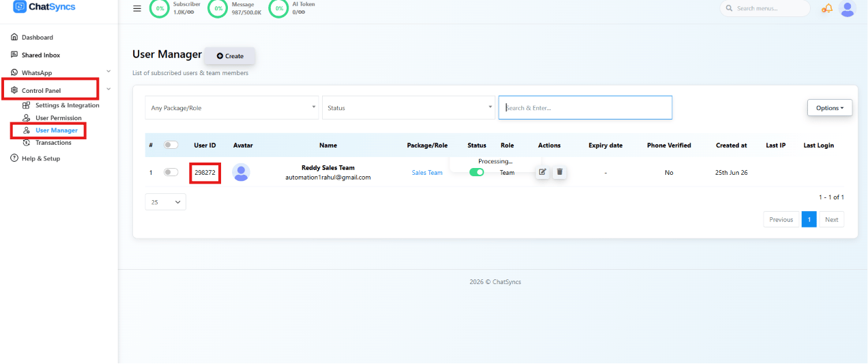Open Shared Inbox in the sidebar

41,55
